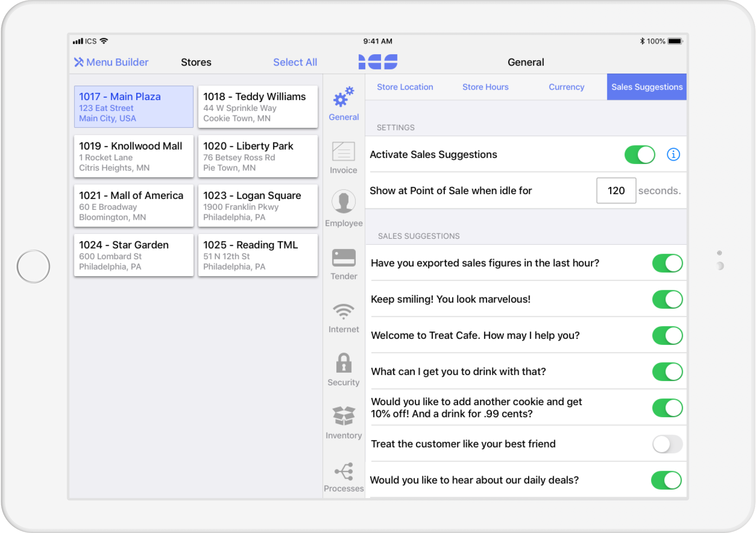This screenshot has height=533, width=756.
Task: Select the Security padlock icon
Action: [344, 363]
